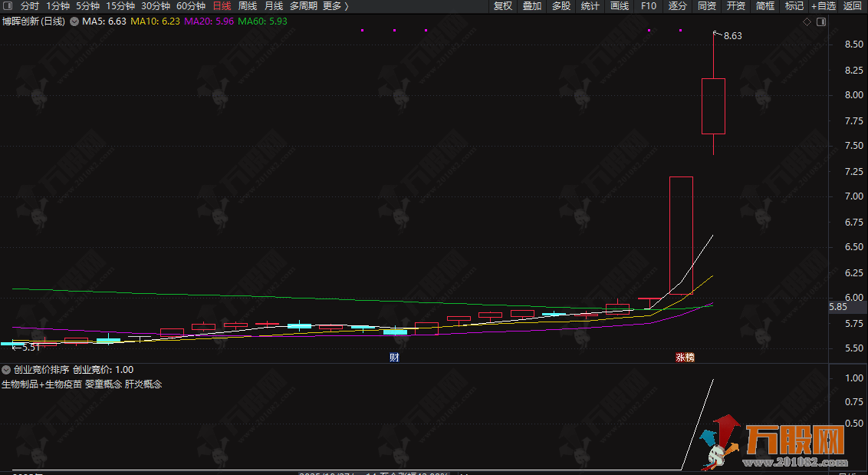Open the 开资 panel
The image size is (868, 475).
(x=735, y=5)
